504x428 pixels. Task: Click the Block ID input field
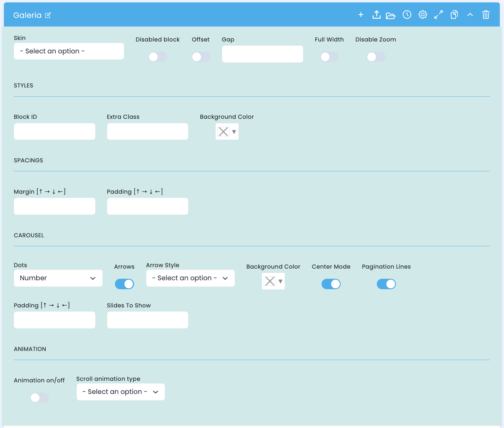coord(55,132)
